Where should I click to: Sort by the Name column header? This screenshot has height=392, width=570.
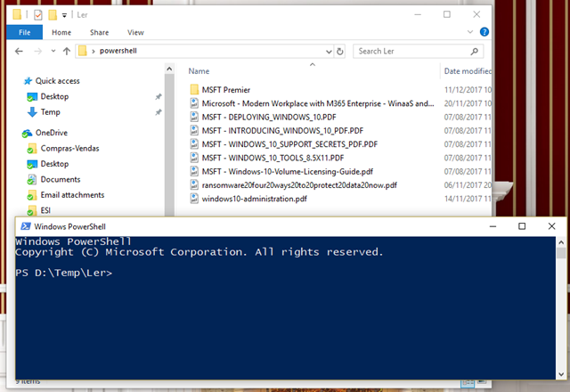[x=199, y=71]
